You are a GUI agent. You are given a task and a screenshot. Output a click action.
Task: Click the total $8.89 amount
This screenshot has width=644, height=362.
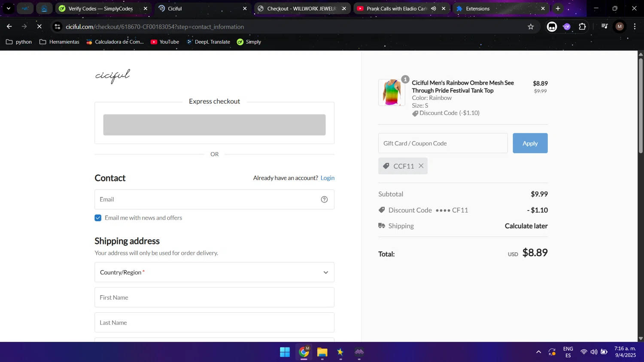coord(535,253)
